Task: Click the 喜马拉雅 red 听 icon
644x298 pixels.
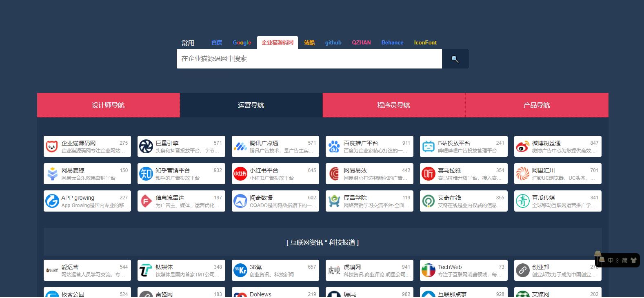Action: point(428,174)
